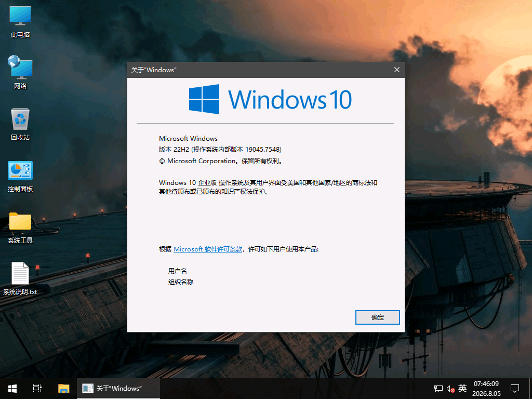Select the 系统工具 folder icon
The image size is (532, 399).
coord(20,228)
